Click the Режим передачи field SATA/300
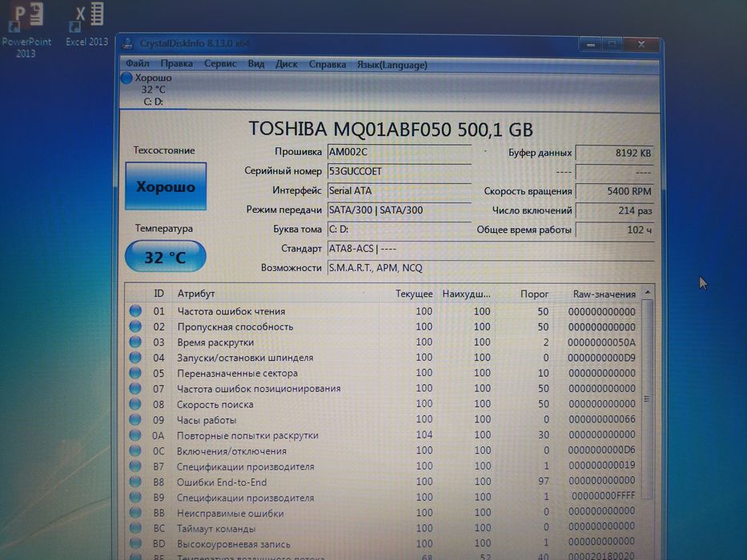747x560 pixels. 400,210
